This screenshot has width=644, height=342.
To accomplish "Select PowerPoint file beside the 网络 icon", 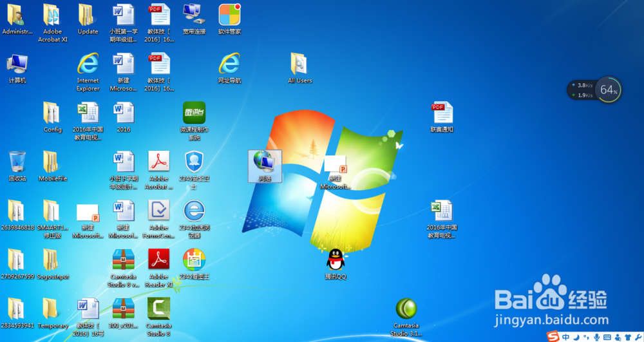I will click(336, 173).
